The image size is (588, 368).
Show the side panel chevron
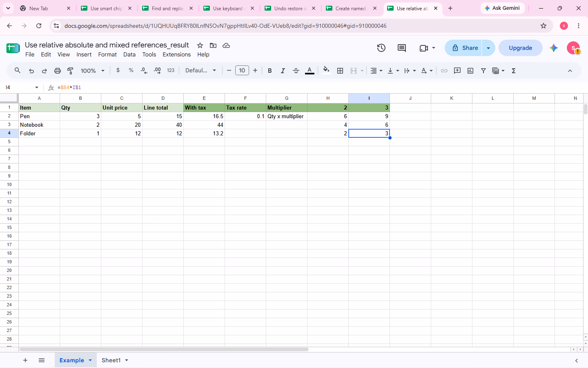click(577, 360)
